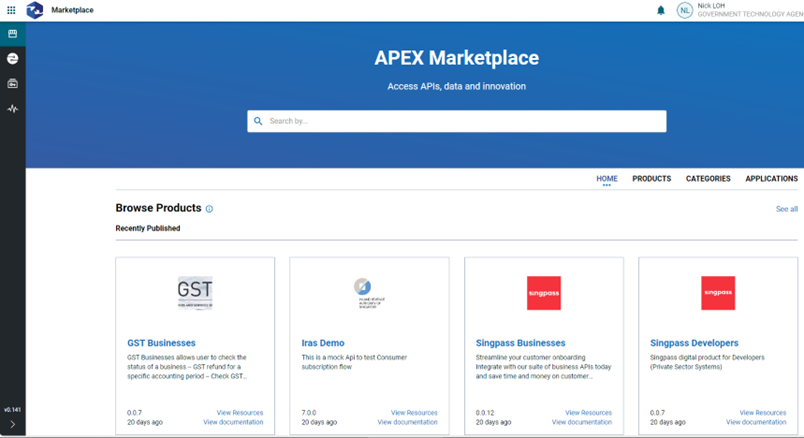View Resources for Iras Demo
Viewport: 804px width, 438px height.
(414, 413)
